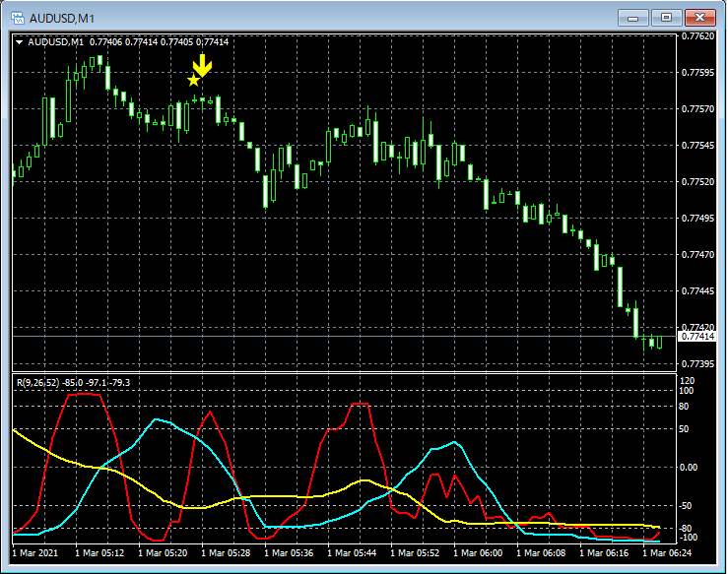Click the AUDUSD,M1 title bar text
The height and width of the screenshot is (574, 728).
click(60, 17)
